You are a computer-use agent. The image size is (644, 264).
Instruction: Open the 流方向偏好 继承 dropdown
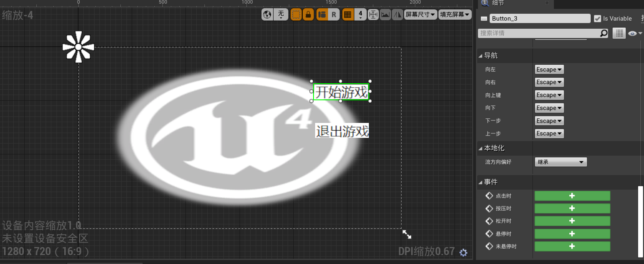click(560, 162)
